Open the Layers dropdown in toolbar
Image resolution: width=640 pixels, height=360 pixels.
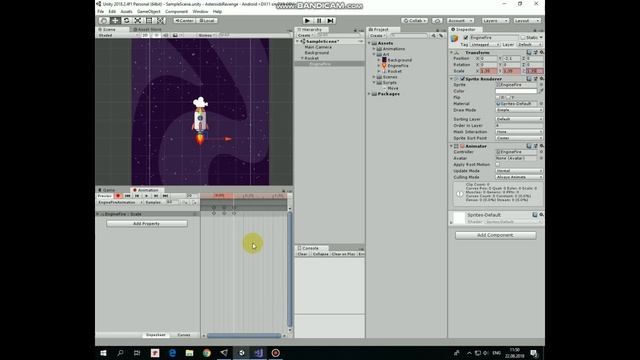pyautogui.click(x=495, y=20)
